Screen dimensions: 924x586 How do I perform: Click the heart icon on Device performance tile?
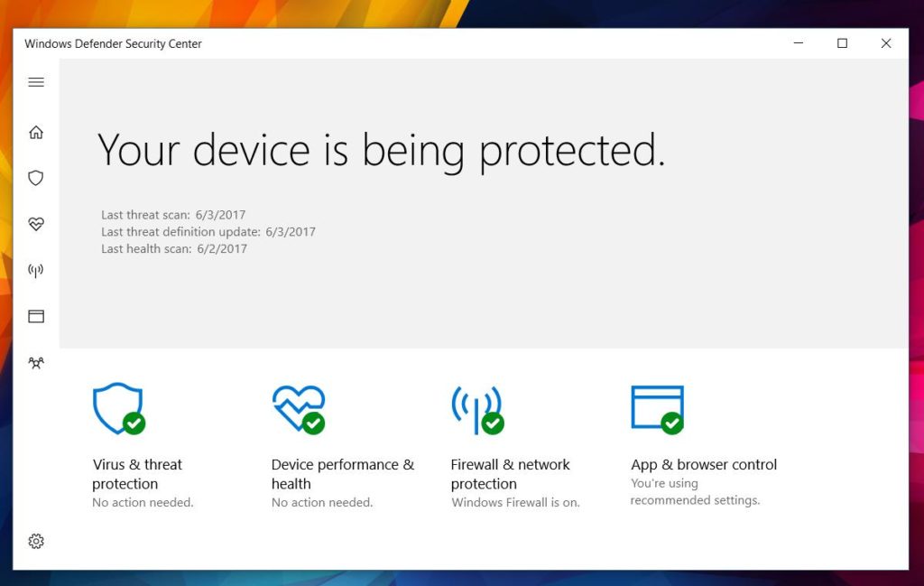click(x=298, y=408)
